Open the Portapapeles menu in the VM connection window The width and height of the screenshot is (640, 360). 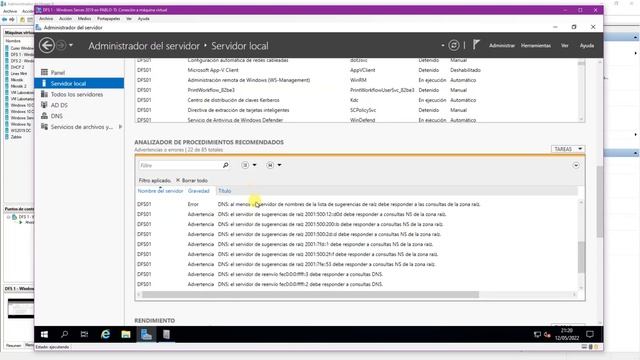(x=108, y=18)
